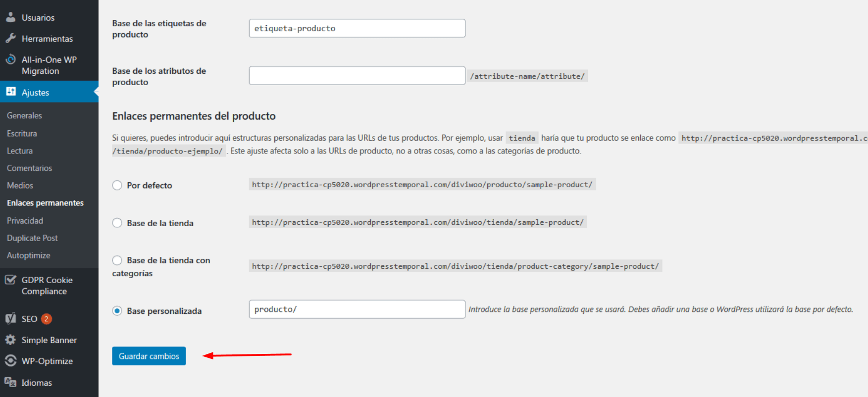
Task: Click the All-in-One WP Migration icon
Action: click(10, 59)
